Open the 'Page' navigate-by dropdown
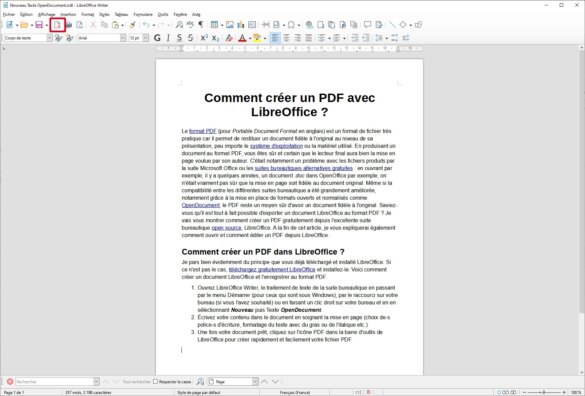 click(255, 381)
